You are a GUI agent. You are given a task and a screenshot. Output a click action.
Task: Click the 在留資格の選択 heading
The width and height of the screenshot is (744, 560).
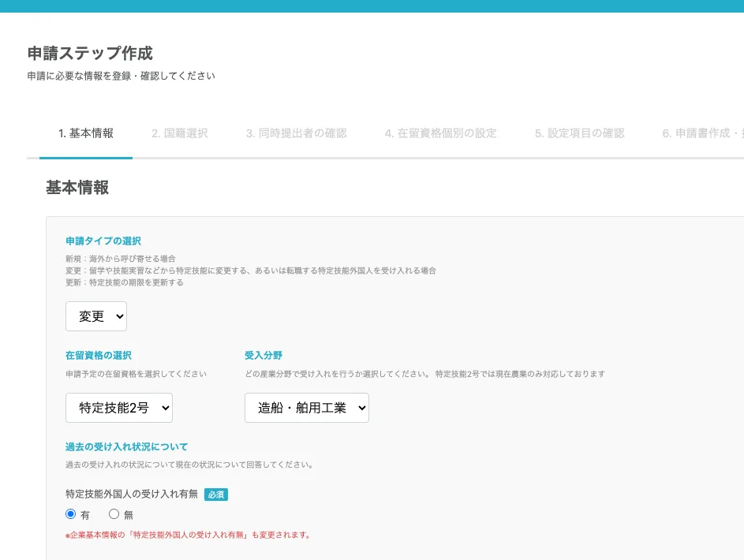pos(98,355)
